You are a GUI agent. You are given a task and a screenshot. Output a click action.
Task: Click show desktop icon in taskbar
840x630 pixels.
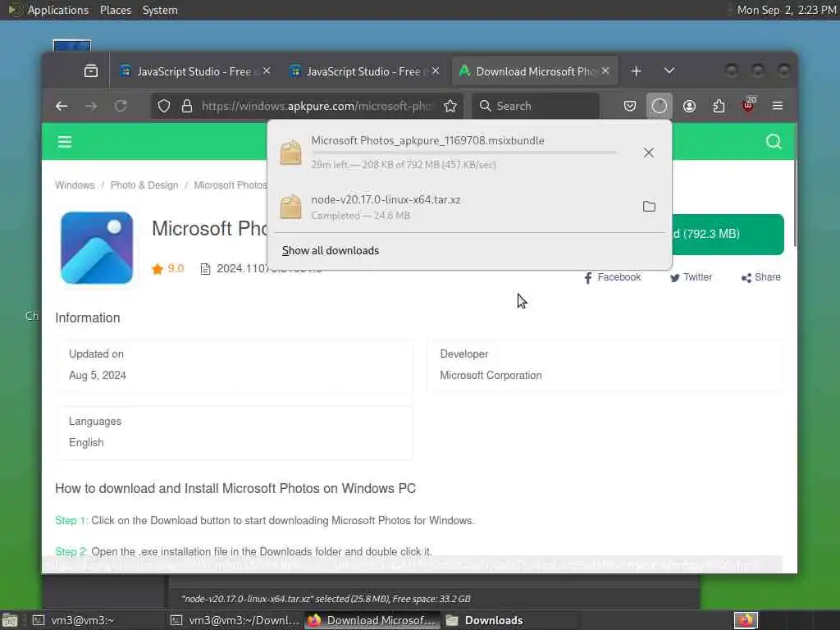[10, 620]
